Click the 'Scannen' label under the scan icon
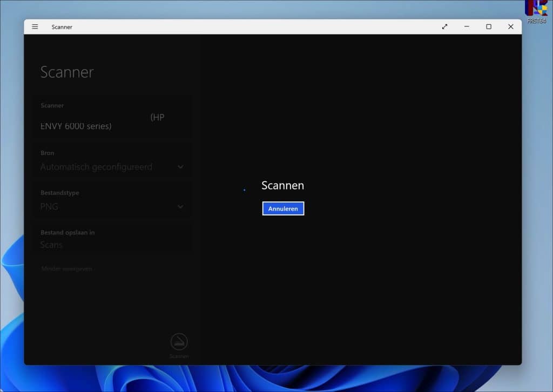 179,356
